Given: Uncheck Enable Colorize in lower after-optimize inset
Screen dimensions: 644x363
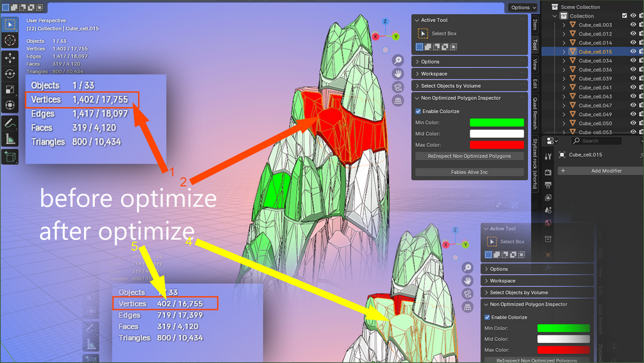Looking at the screenshot, I should 487,317.
